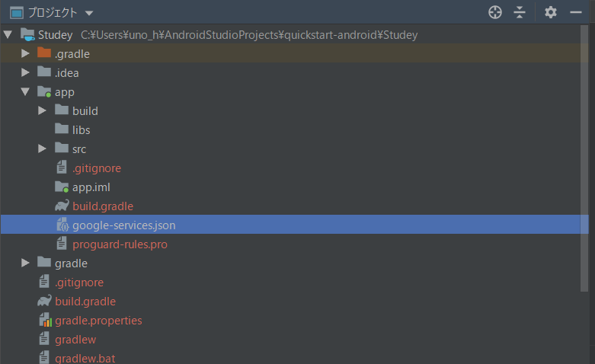Select the app.iml file
This screenshot has width=595, height=364.
[x=91, y=187]
